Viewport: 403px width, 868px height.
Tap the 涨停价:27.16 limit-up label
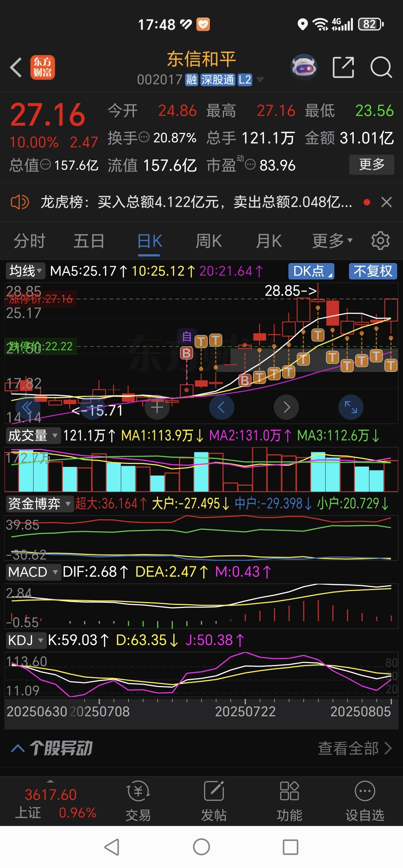click(41, 299)
